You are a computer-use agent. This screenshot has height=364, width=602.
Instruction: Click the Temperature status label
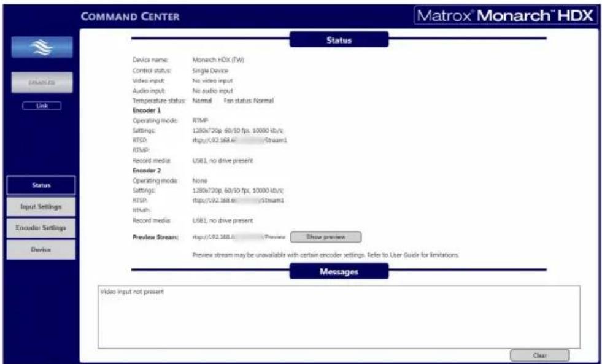159,101
